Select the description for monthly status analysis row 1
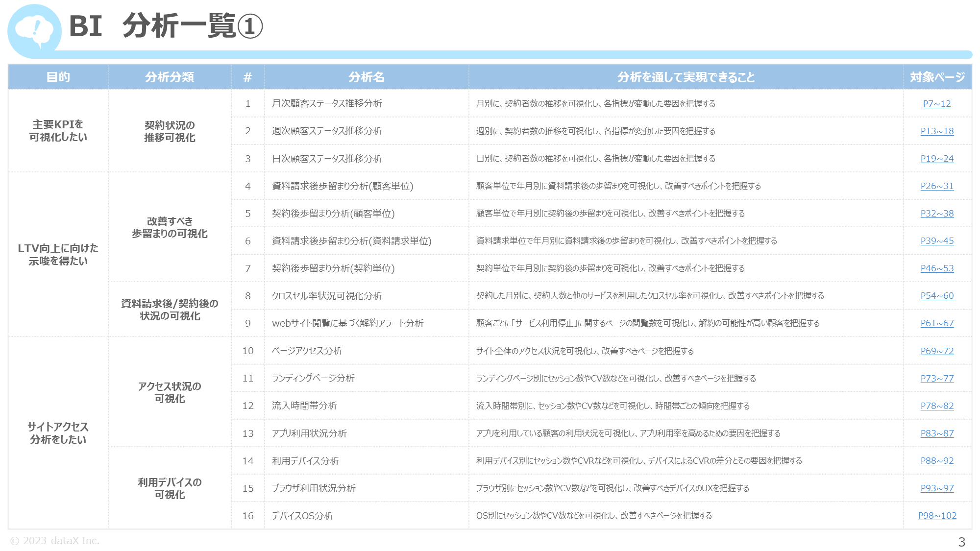Image resolution: width=980 pixels, height=551 pixels. click(596, 104)
